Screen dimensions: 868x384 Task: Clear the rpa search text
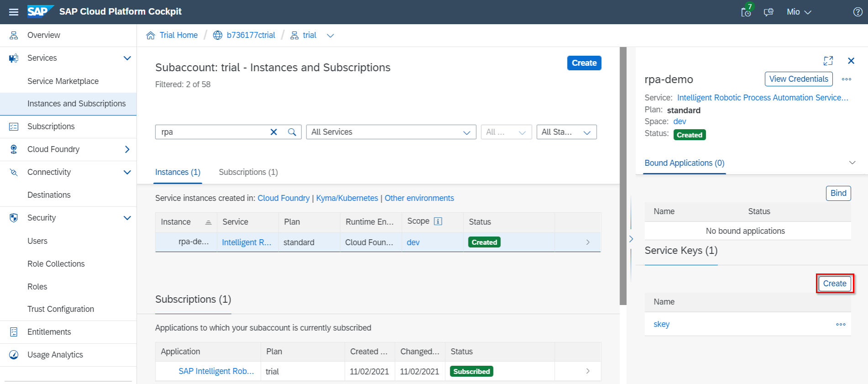point(274,132)
